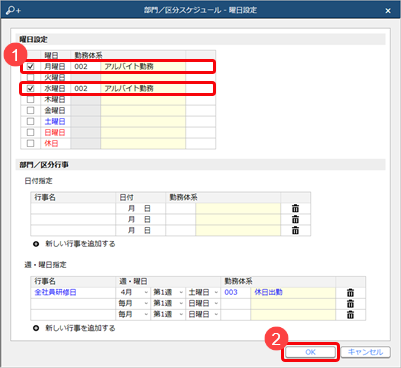Click the 火曜日 day label

point(55,77)
